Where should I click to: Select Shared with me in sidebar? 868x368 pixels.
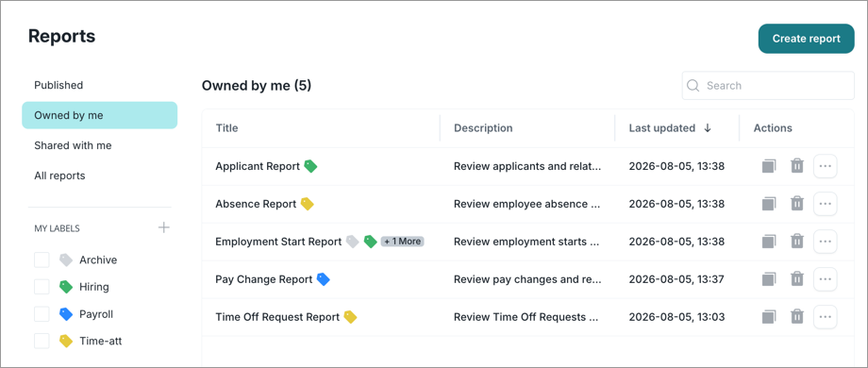tap(73, 145)
